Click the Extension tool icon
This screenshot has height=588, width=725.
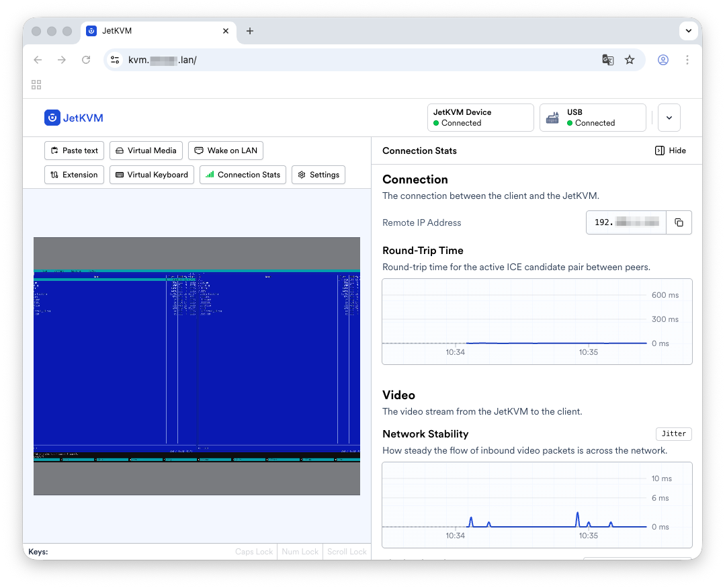54,175
